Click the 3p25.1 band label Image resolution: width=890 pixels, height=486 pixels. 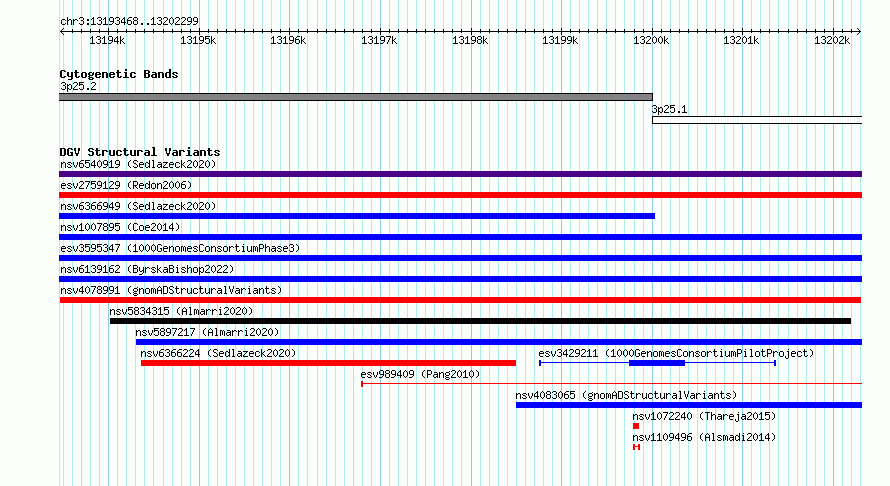point(669,110)
